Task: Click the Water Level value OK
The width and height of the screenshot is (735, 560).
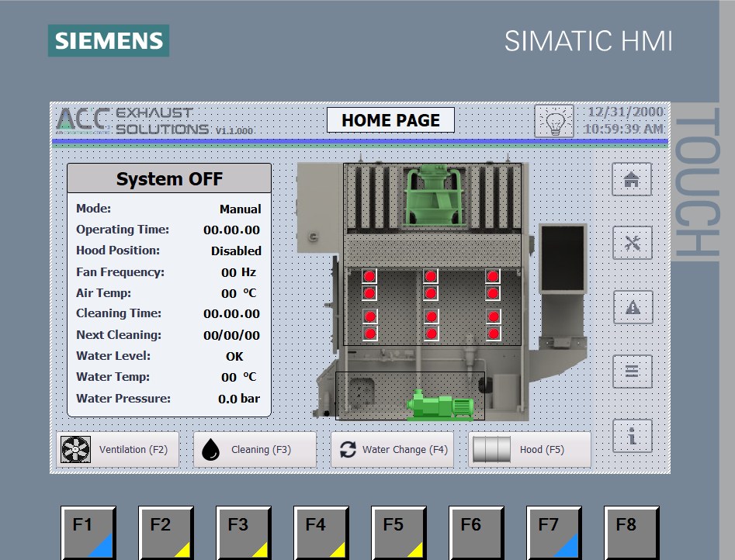Action: [234, 356]
